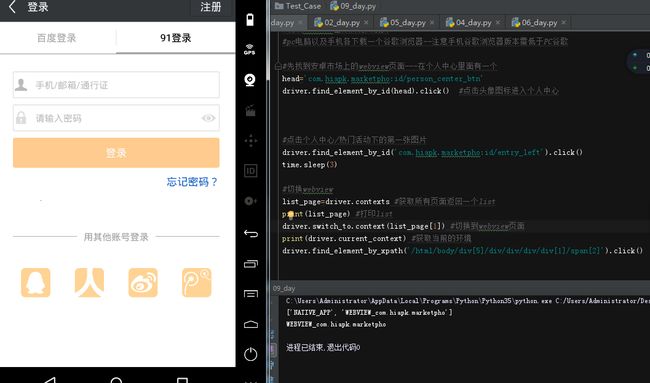Log in with the Renren 人人 icon
Viewport: 650px width, 383px height.
tap(89, 283)
